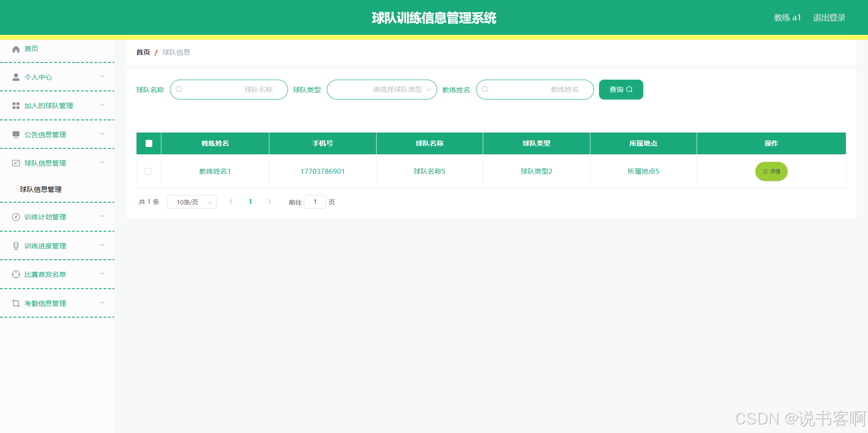Go to next page with right arrow
Viewport: 868px width, 433px height.
click(269, 202)
